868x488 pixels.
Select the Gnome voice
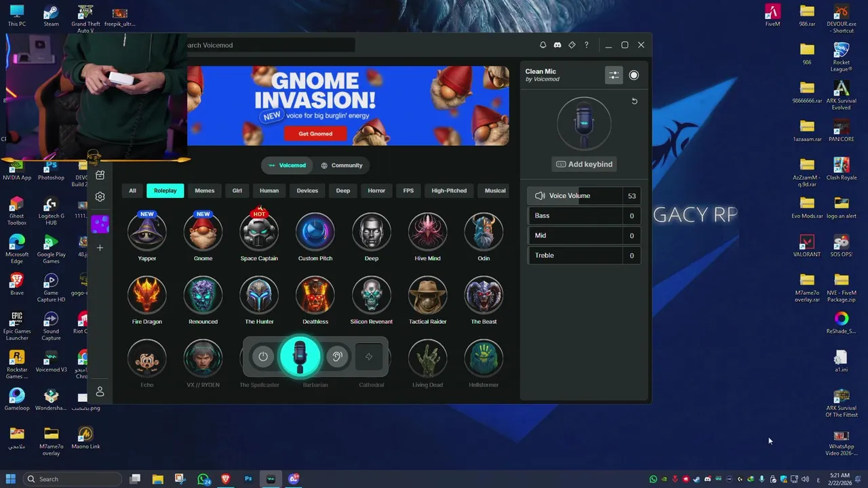click(203, 231)
